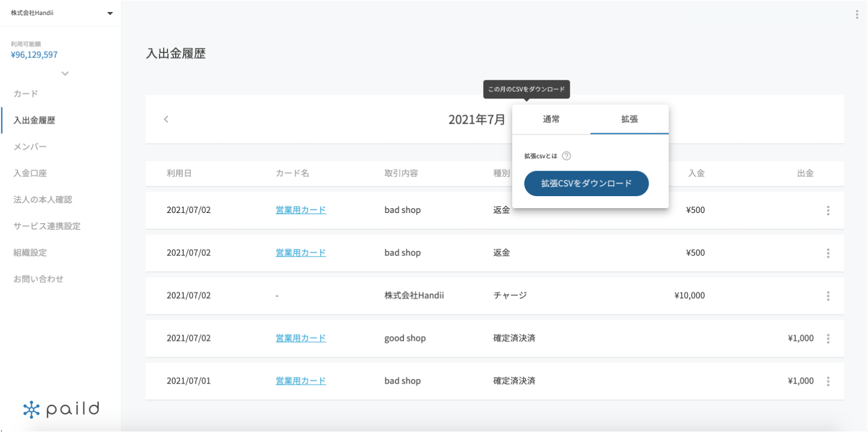Open お問い合わせ page
The width and height of the screenshot is (868, 432).
click(39, 279)
